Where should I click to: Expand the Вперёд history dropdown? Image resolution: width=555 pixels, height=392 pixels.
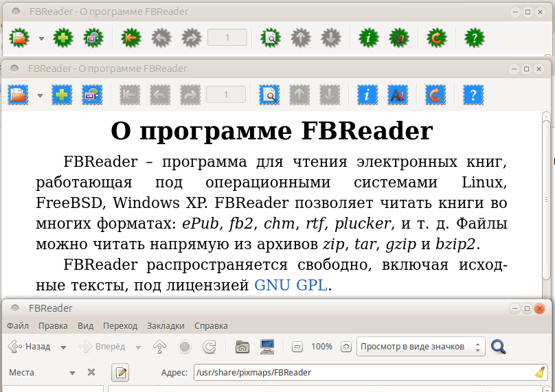[138, 347]
